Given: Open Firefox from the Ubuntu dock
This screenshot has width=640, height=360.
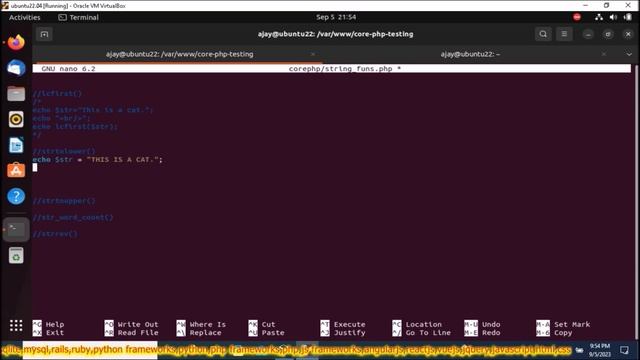Looking at the screenshot, I should pos(16,42).
